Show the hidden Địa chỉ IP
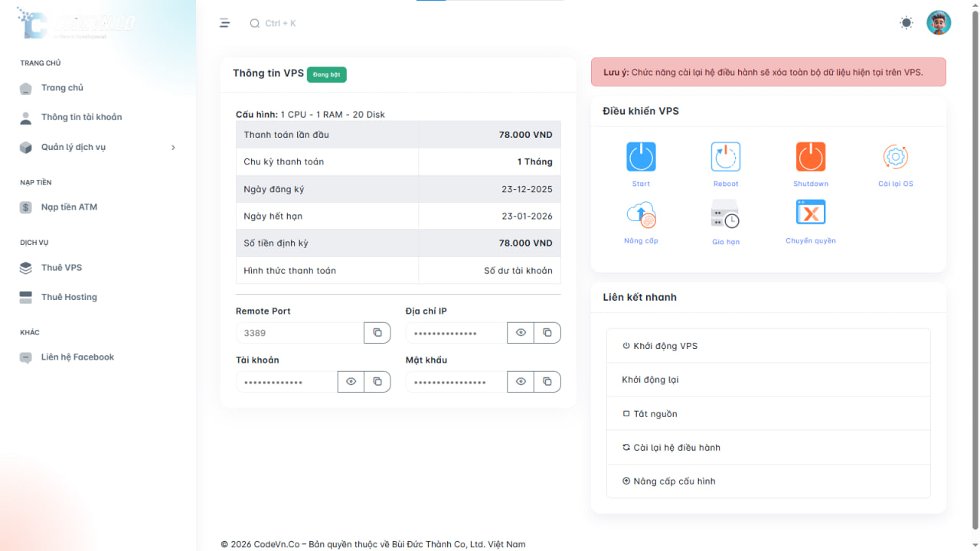This screenshot has height=551, width=980. (521, 333)
